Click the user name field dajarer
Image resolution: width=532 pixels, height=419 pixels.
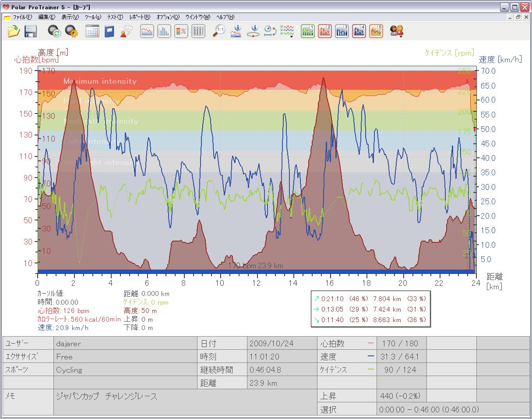tap(125, 343)
